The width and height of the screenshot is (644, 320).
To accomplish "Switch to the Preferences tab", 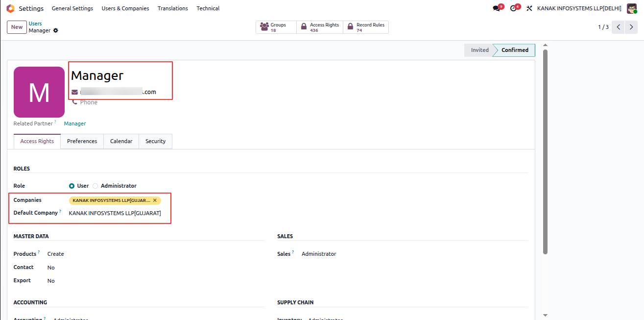I will pos(82,141).
